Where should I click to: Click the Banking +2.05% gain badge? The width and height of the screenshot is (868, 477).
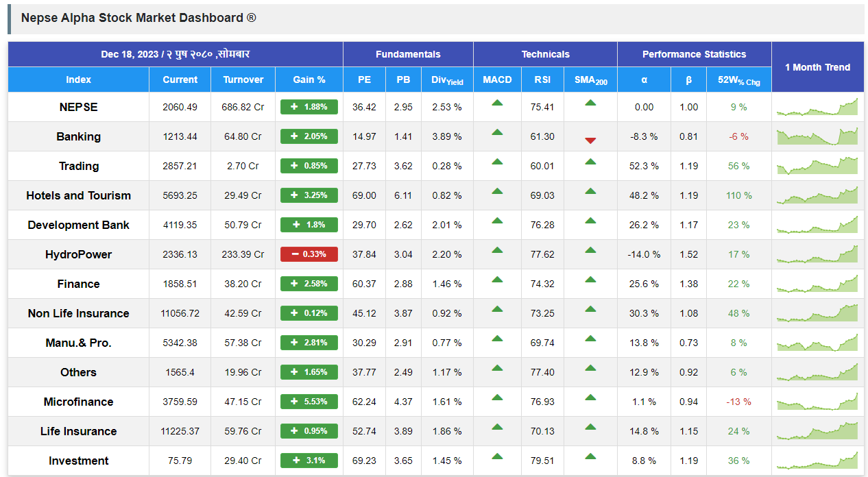pos(309,136)
